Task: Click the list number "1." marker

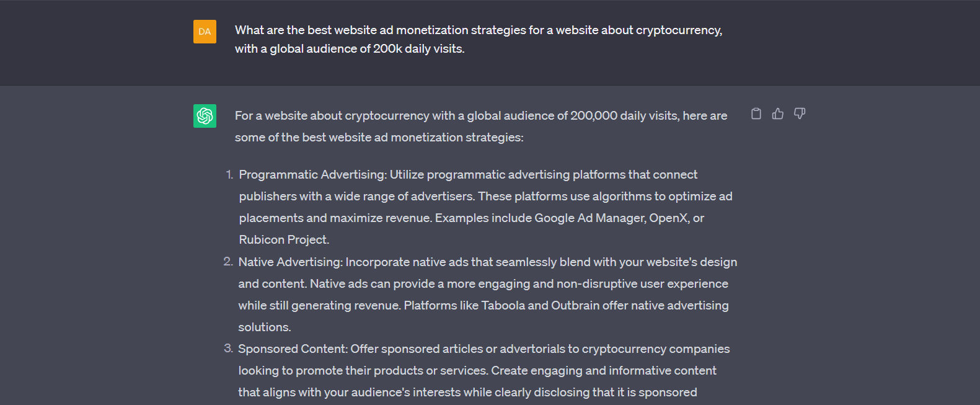Action: click(229, 175)
